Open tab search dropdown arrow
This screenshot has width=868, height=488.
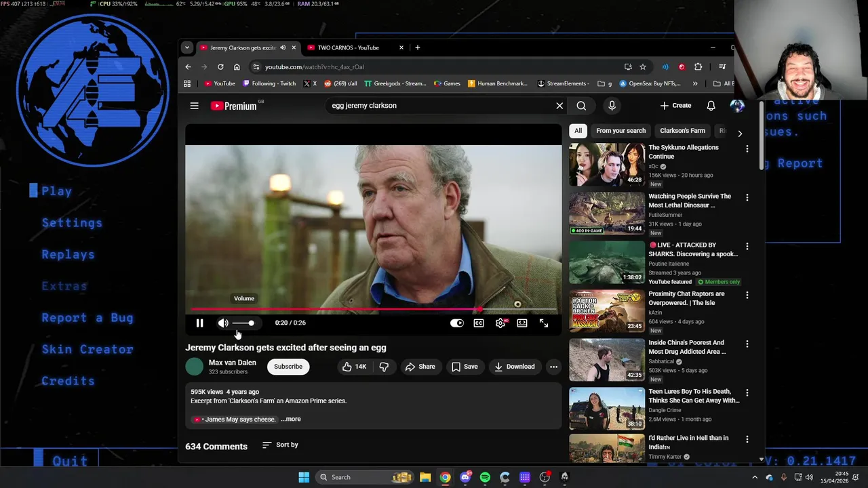click(x=186, y=47)
